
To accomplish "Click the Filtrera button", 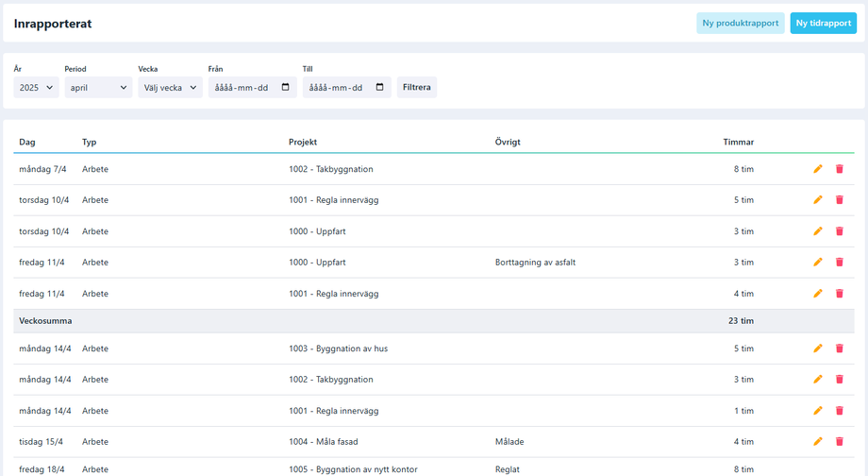I will (416, 88).
